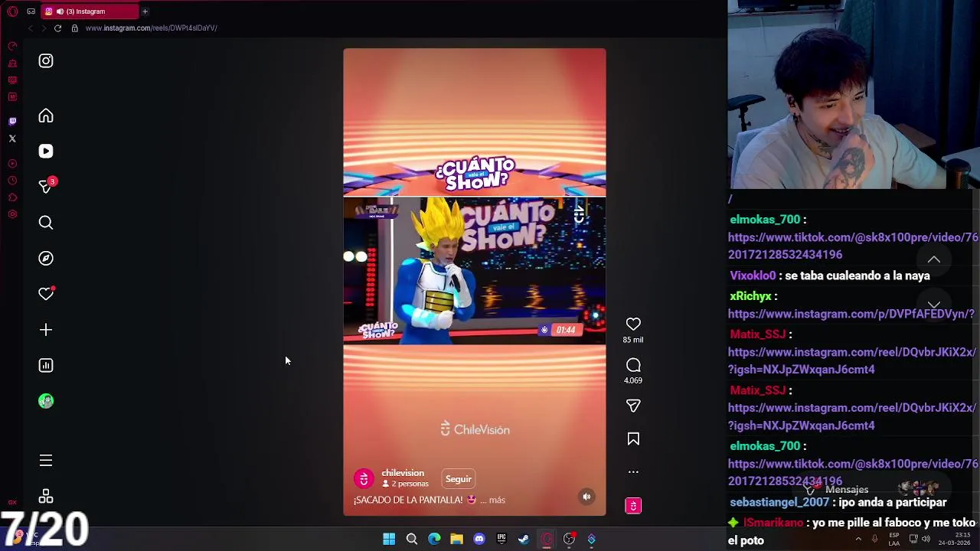
Task: Open the Instagram logo home link
Action: point(46,61)
